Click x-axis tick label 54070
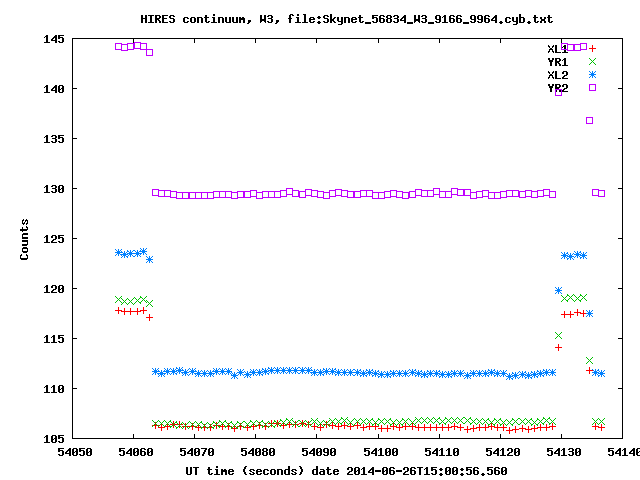This screenshot has height=480, width=640. tap(197, 452)
